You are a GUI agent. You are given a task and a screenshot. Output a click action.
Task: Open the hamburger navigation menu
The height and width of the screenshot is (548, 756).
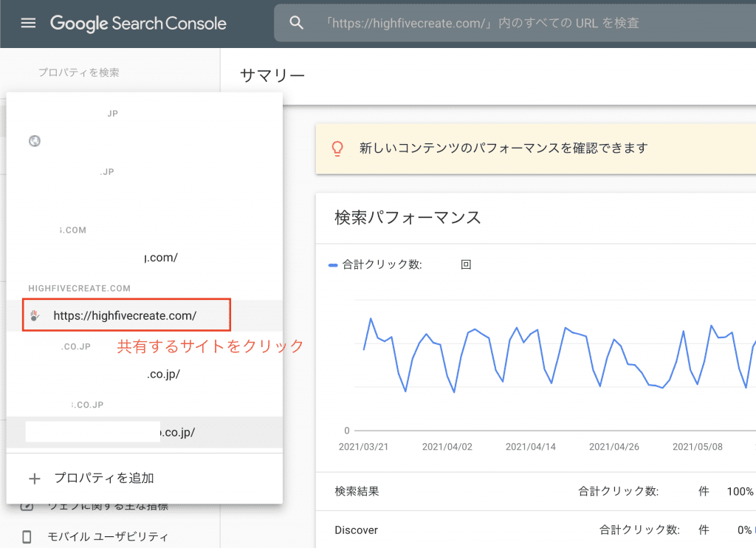click(x=29, y=23)
